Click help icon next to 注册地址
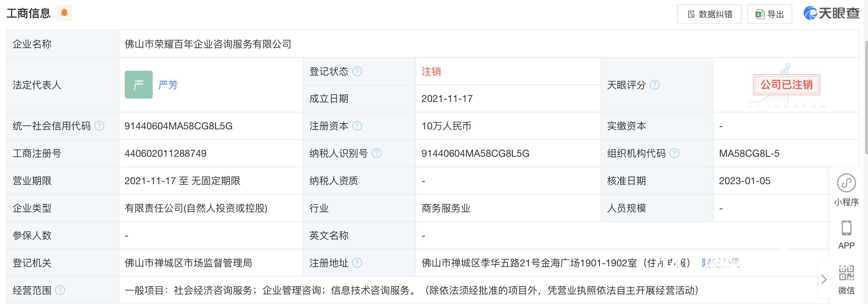 357,263
